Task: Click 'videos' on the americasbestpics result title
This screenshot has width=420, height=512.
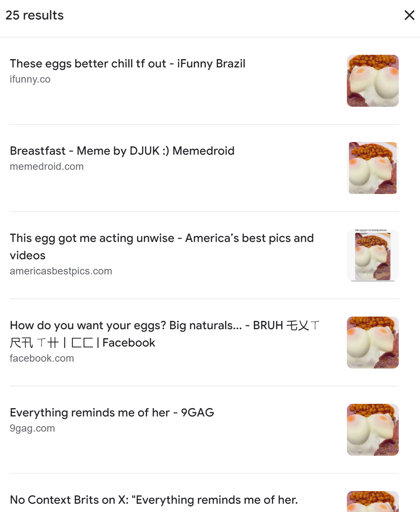Action: point(28,255)
